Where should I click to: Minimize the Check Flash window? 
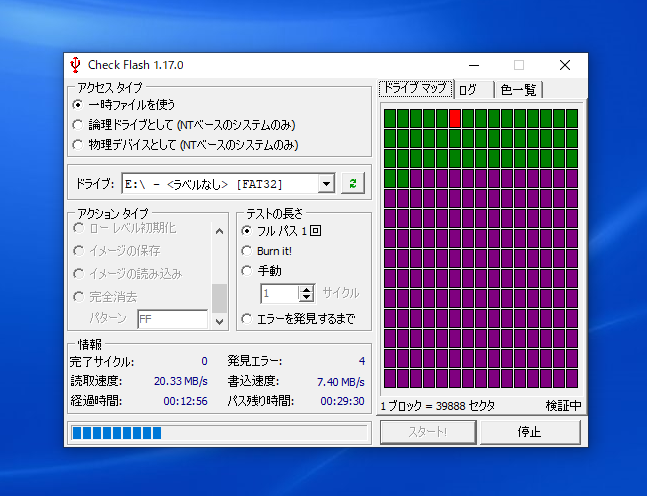[x=474, y=65]
